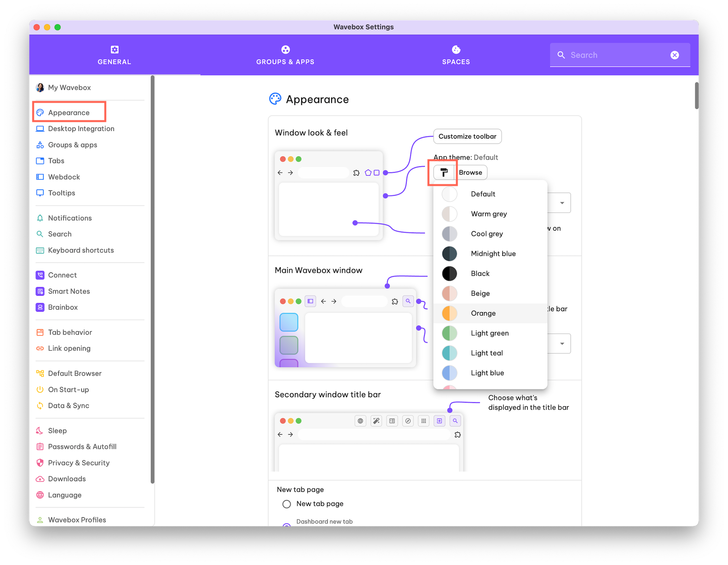Click the Link opening chain icon
The height and width of the screenshot is (565, 728).
pos(40,348)
